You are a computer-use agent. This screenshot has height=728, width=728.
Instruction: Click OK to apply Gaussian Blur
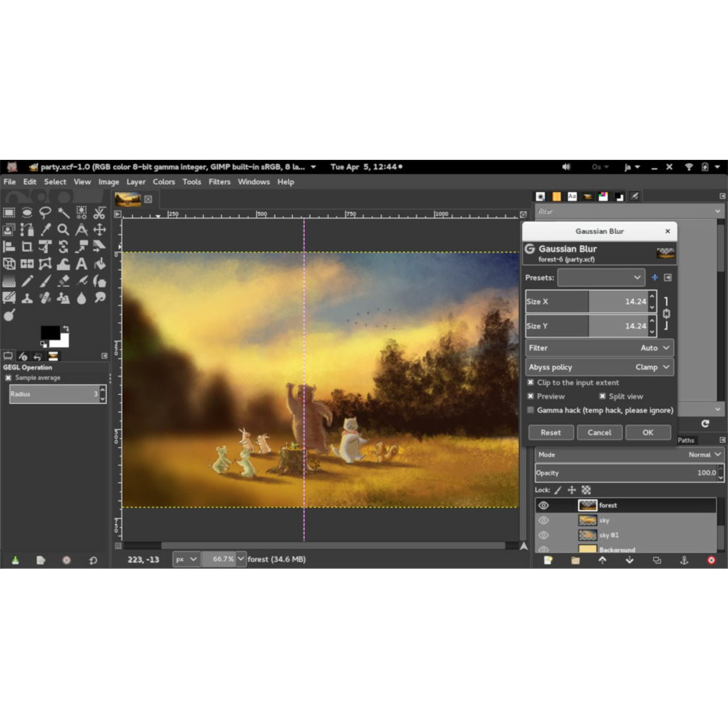coord(648,432)
